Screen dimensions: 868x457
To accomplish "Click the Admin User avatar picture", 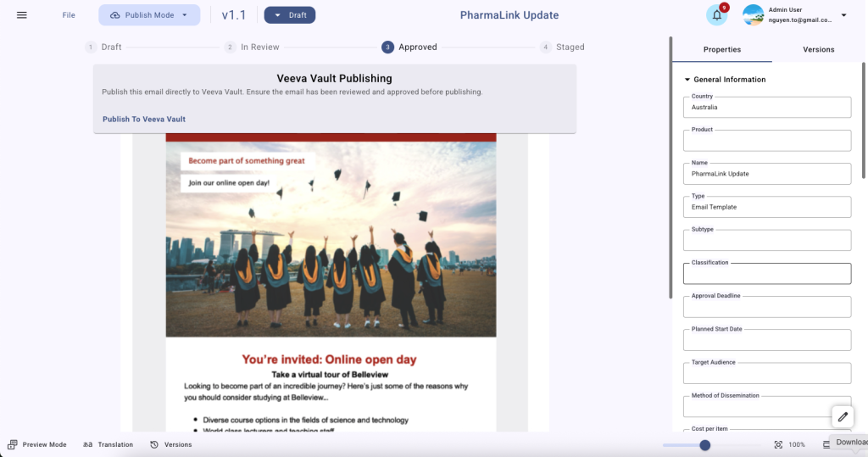I will coord(753,15).
